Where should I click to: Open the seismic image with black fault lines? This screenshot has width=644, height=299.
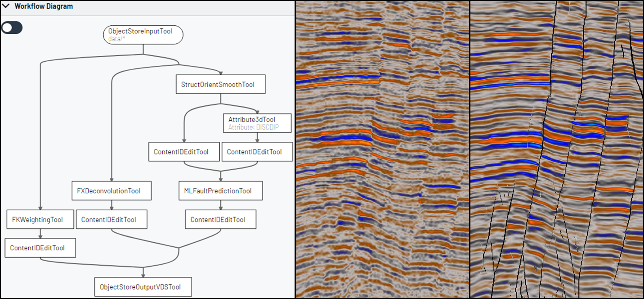[557, 149]
